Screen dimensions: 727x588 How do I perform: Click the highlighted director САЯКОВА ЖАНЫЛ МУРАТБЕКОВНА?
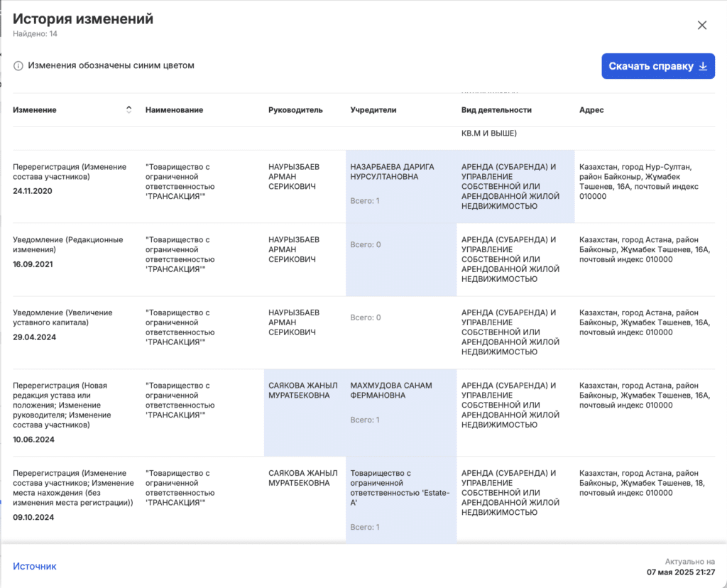[x=303, y=391]
